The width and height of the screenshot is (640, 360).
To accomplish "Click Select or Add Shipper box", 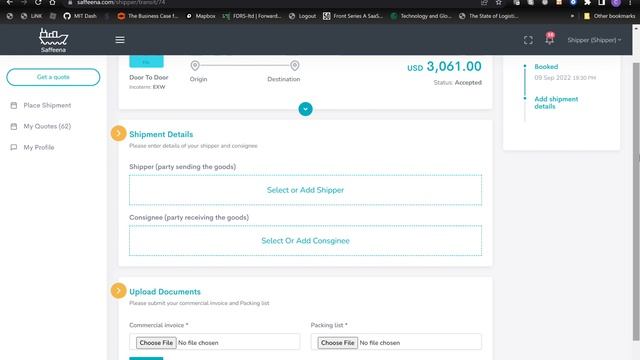I will 305,190.
